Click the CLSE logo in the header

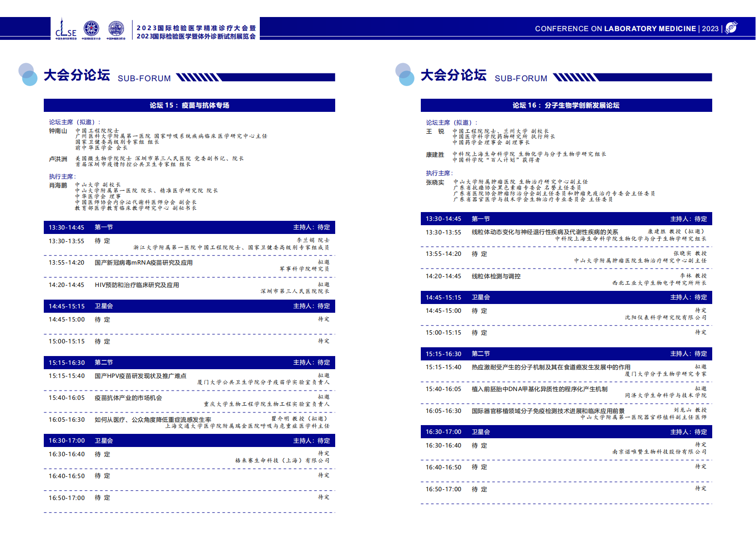pos(66,29)
